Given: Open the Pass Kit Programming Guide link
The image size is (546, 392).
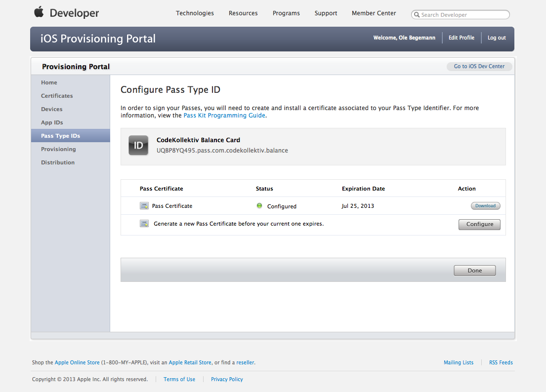Looking at the screenshot, I should 224,116.
